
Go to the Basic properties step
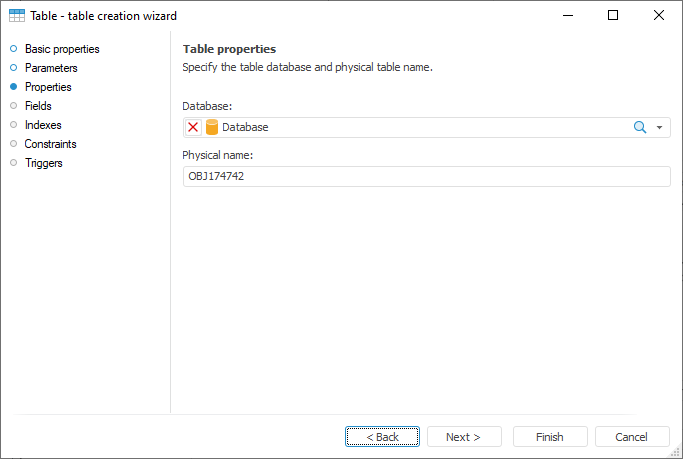tap(61, 49)
